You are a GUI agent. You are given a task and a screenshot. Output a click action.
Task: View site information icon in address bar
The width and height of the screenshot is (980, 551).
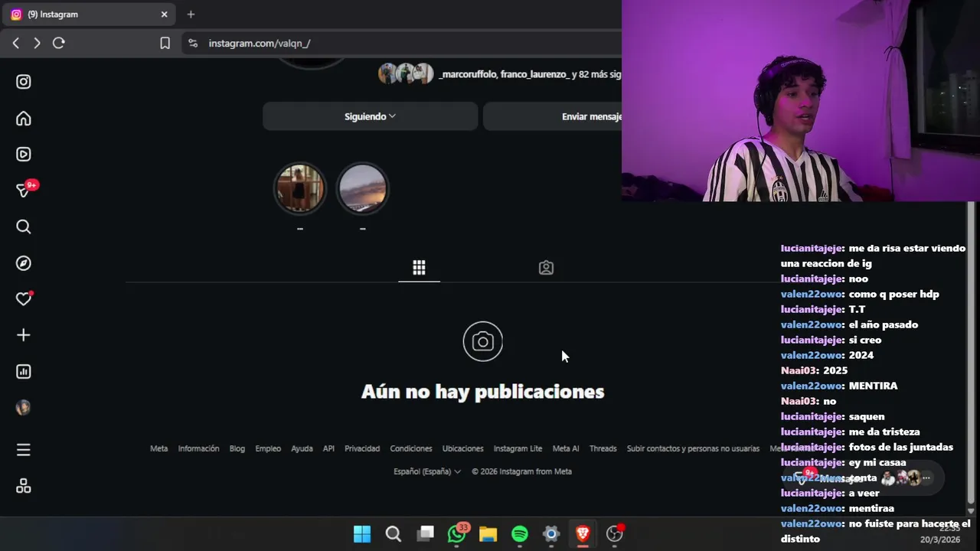click(193, 43)
